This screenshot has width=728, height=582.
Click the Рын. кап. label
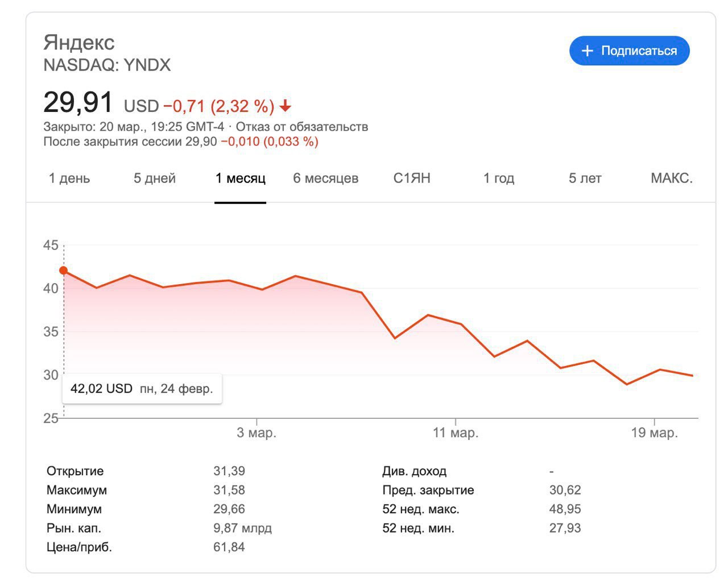point(74,528)
